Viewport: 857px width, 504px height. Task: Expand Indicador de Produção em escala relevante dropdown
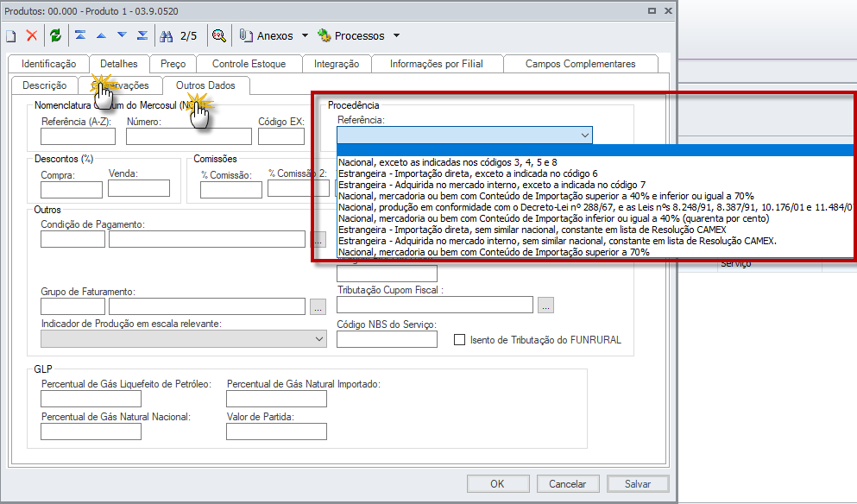319,339
